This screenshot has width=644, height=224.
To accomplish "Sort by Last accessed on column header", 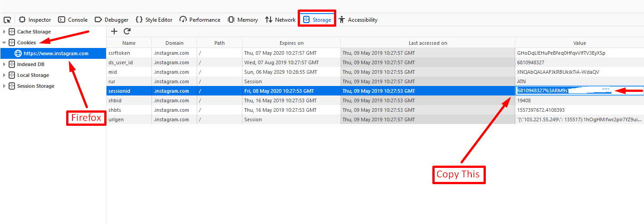I will pyautogui.click(x=428, y=43).
